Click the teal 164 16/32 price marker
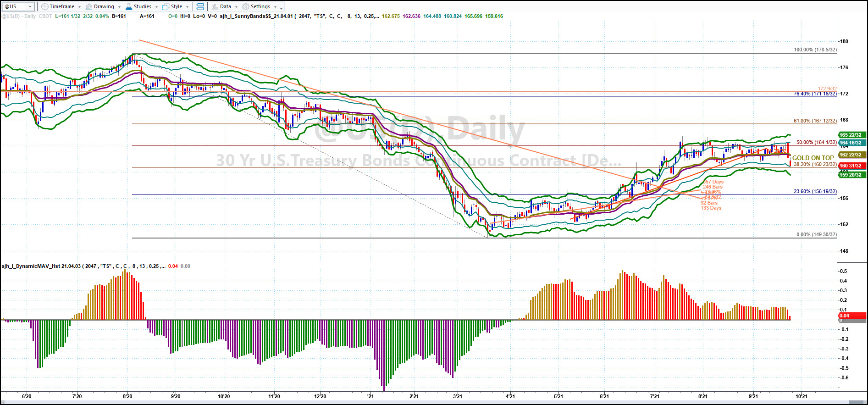Image resolution: width=868 pixels, height=405 pixels. click(852, 143)
